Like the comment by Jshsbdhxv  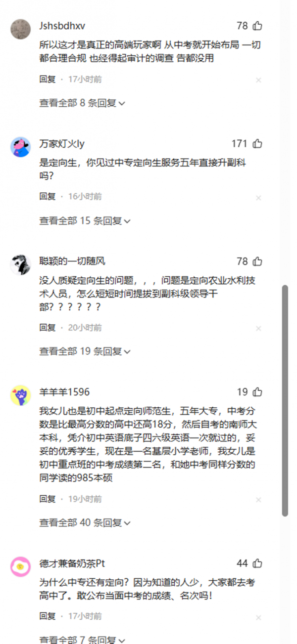pyautogui.click(x=257, y=26)
